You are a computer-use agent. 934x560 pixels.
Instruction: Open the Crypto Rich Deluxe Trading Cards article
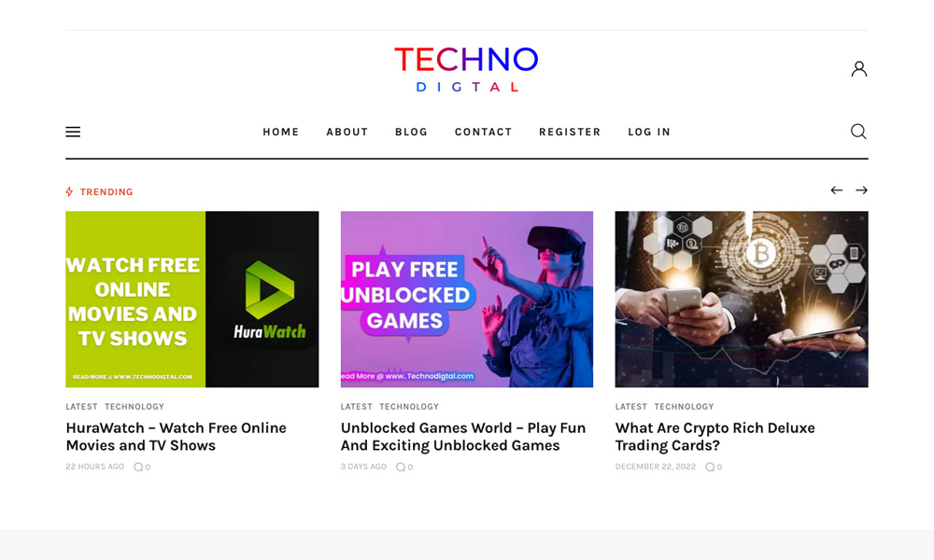pos(715,437)
